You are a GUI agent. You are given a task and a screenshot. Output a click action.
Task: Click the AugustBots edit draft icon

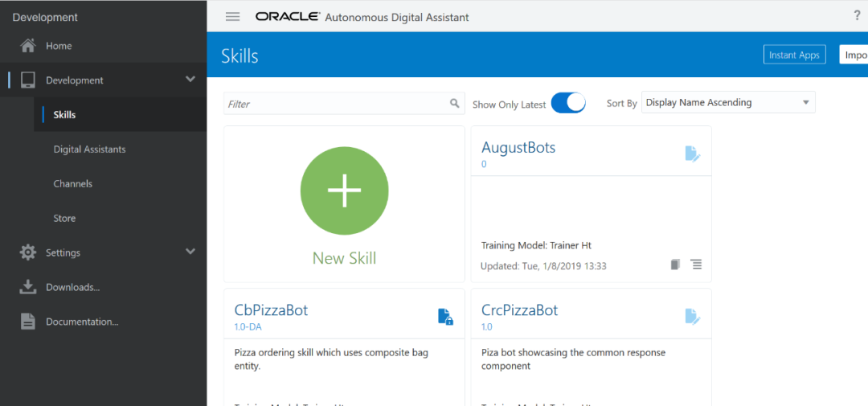click(693, 154)
